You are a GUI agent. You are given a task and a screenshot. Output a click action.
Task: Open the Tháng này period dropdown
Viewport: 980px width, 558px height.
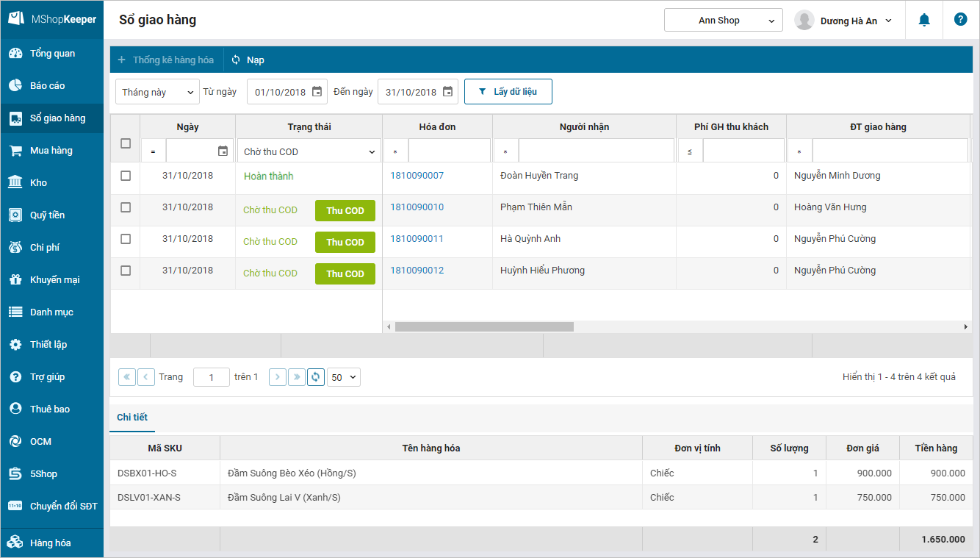coord(158,92)
